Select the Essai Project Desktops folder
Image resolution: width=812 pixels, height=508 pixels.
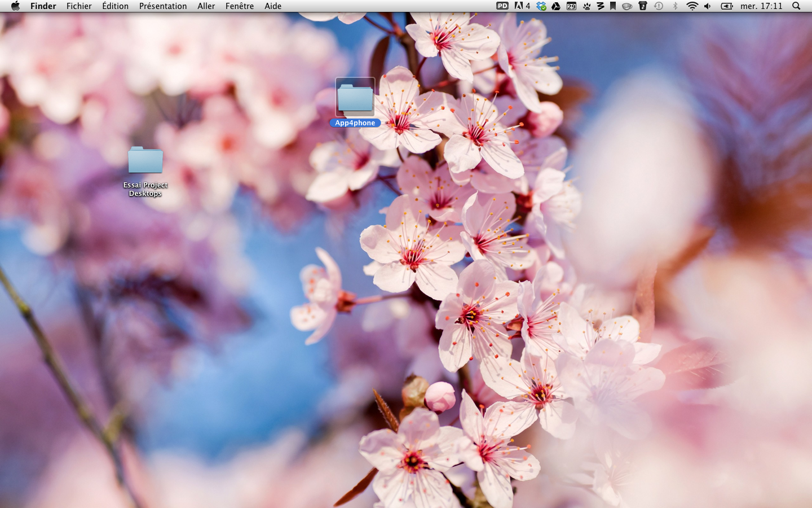tap(145, 160)
